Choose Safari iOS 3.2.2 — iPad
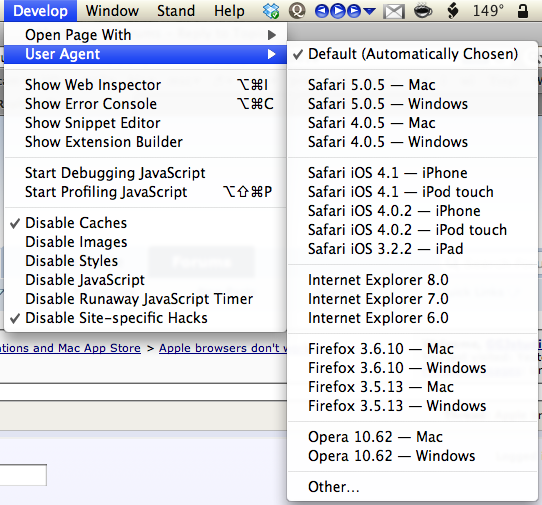This screenshot has height=505, width=542. pyautogui.click(x=412, y=249)
